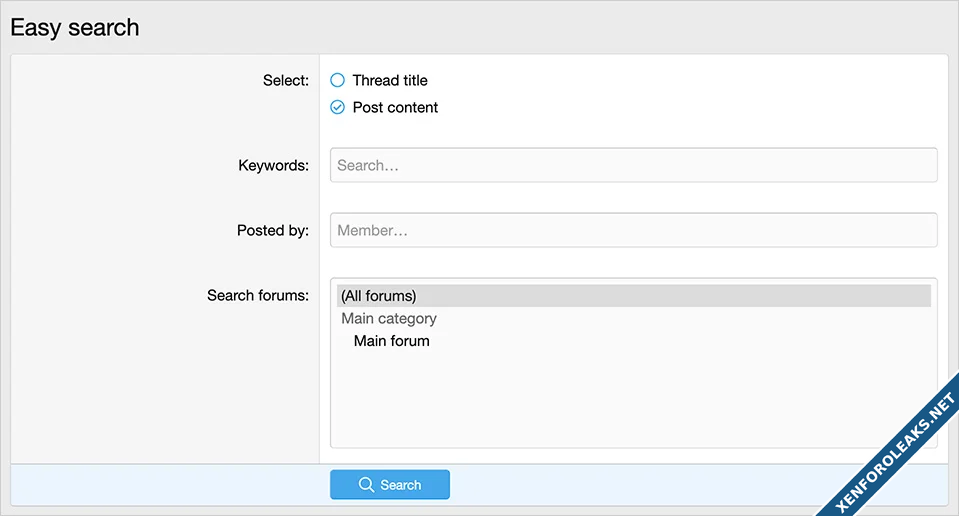Viewport: 959px width, 516px height.
Task: Click the 'Search forums:' label
Action: [257, 295]
